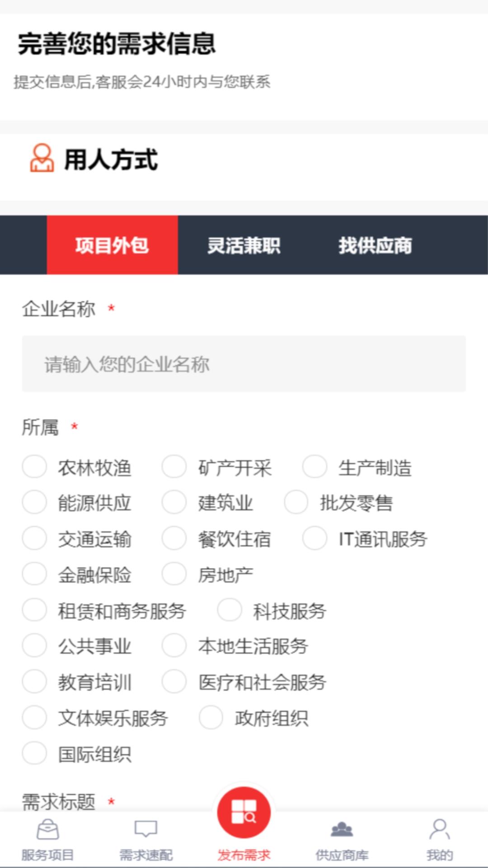The height and width of the screenshot is (868, 488).
Task: Choose the 国际组织 option
Action: (34, 753)
